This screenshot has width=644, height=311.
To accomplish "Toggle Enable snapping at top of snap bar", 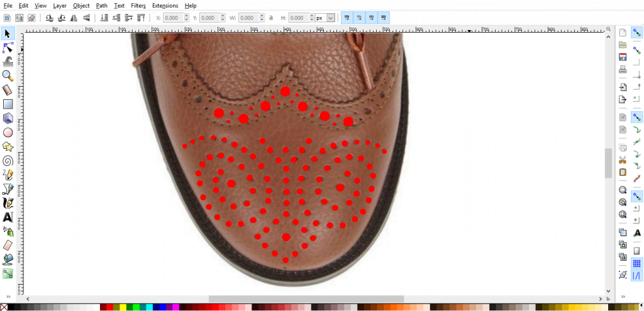I will point(637,33).
